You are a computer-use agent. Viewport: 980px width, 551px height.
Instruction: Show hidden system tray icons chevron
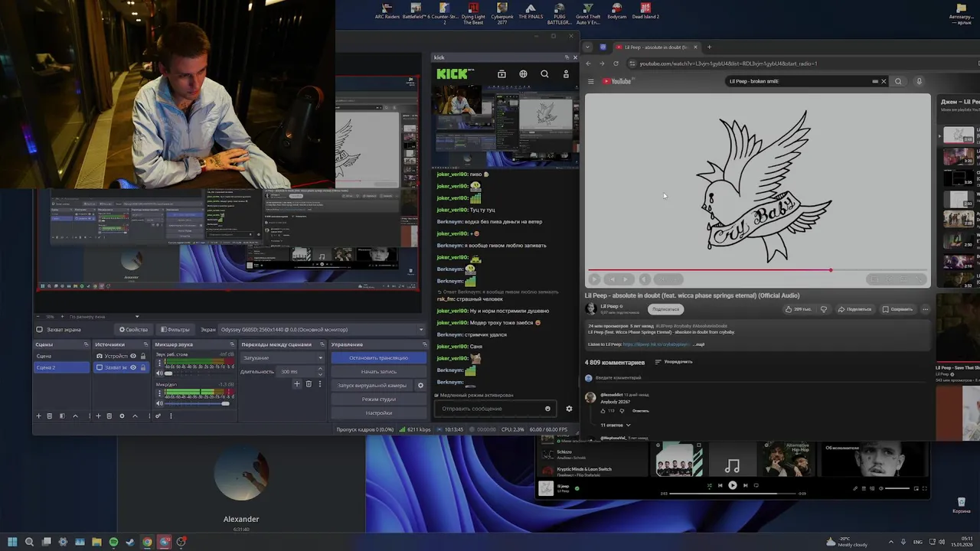tap(890, 542)
